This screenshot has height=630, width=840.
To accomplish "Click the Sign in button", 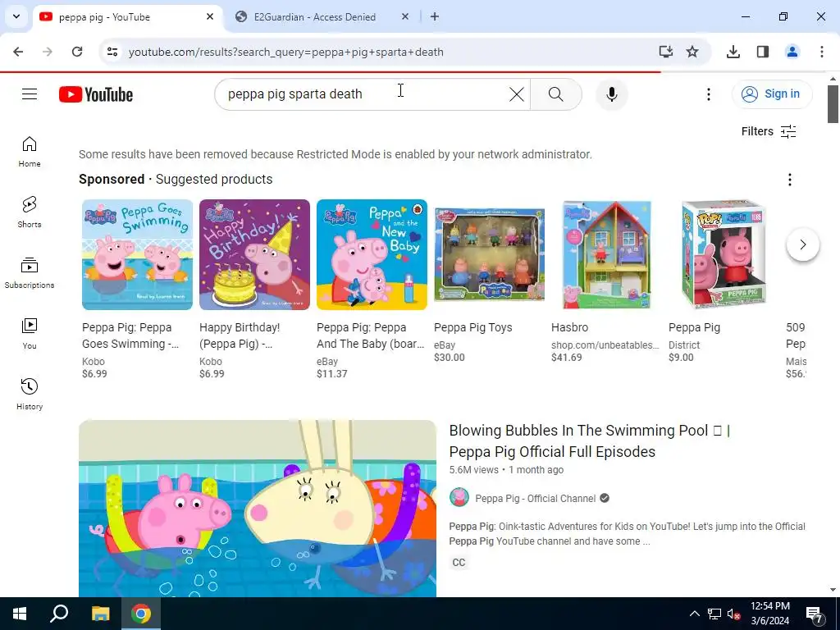I will [x=772, y=94].
